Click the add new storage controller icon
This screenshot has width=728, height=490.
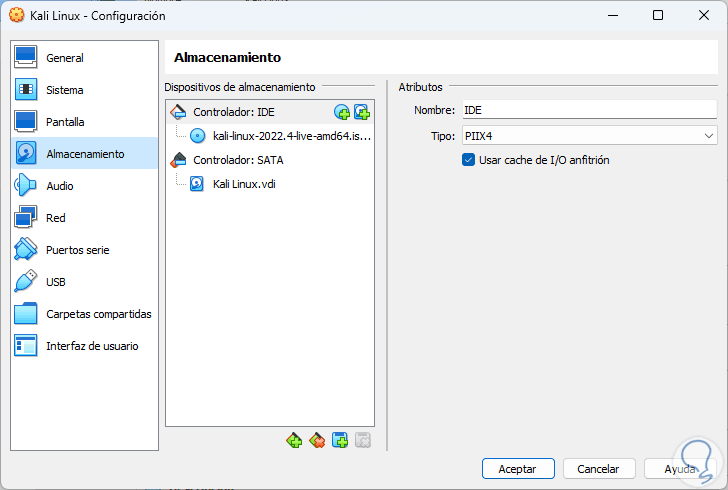tap(294, 440)
